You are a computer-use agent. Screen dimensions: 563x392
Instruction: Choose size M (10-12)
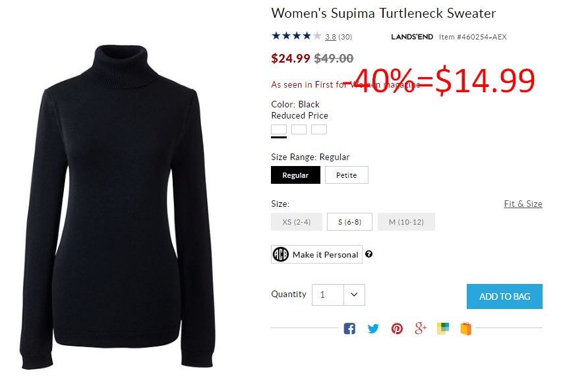406,222
